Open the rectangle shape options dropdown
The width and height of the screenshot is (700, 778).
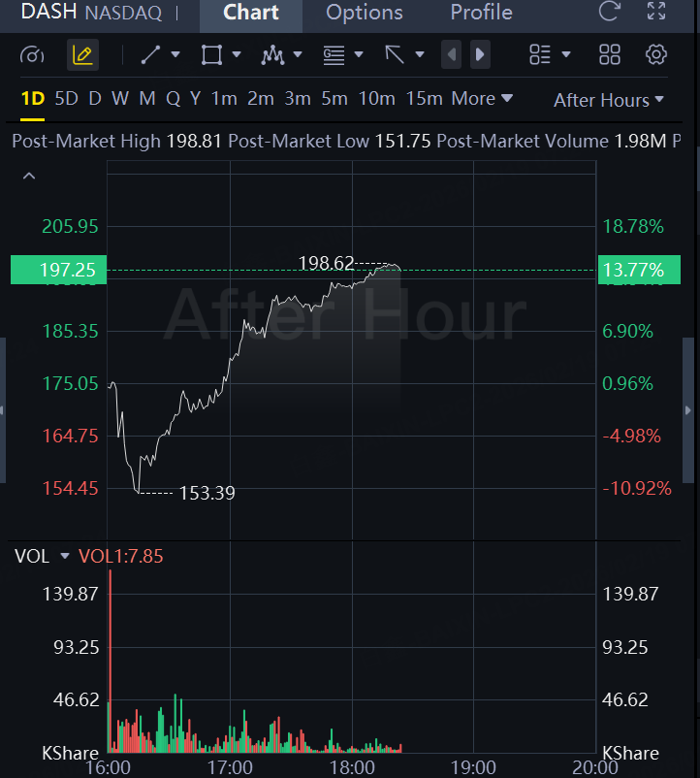tap(237, 54)
